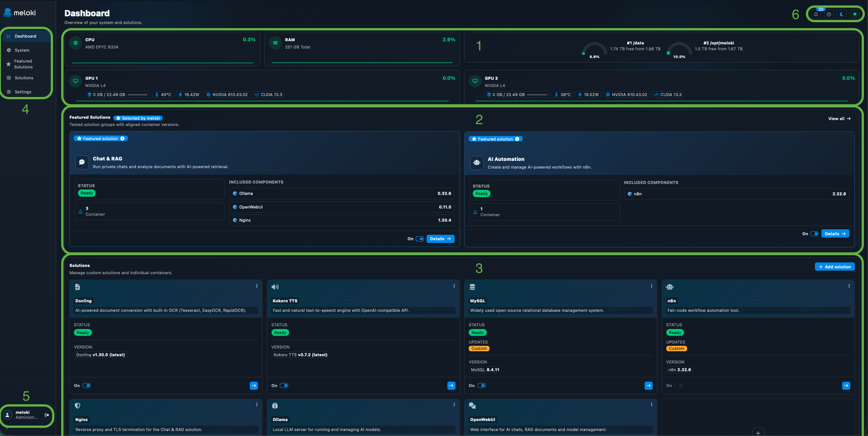This screenshot has height=436, width=868.
Task: Click the Ollama 0.32.6 component row
Action: click(x=342, y=194)
